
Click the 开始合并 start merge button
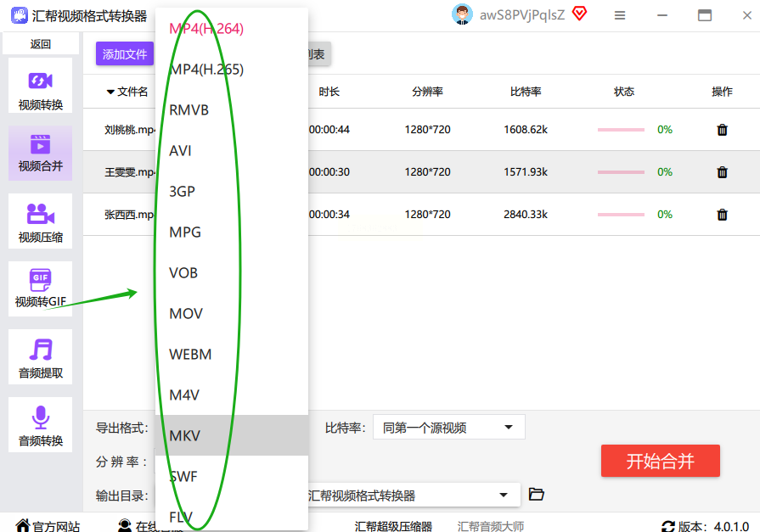tap(660, 461)
